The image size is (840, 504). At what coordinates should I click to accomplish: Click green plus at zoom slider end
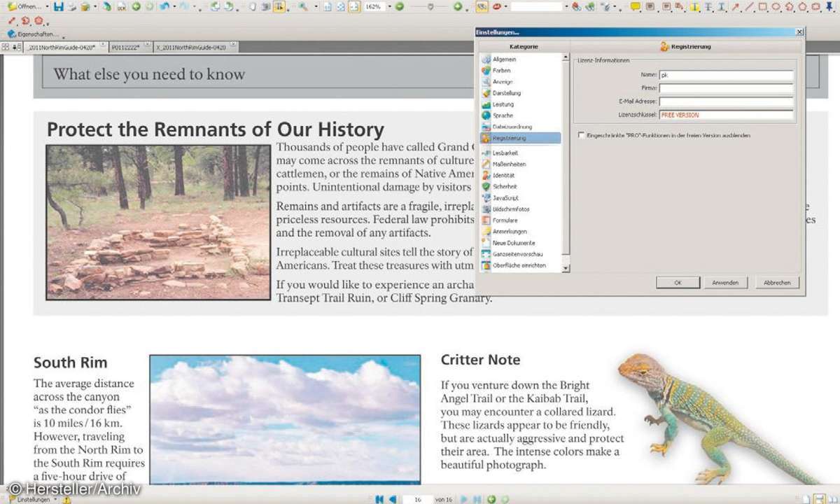(458, 6)
